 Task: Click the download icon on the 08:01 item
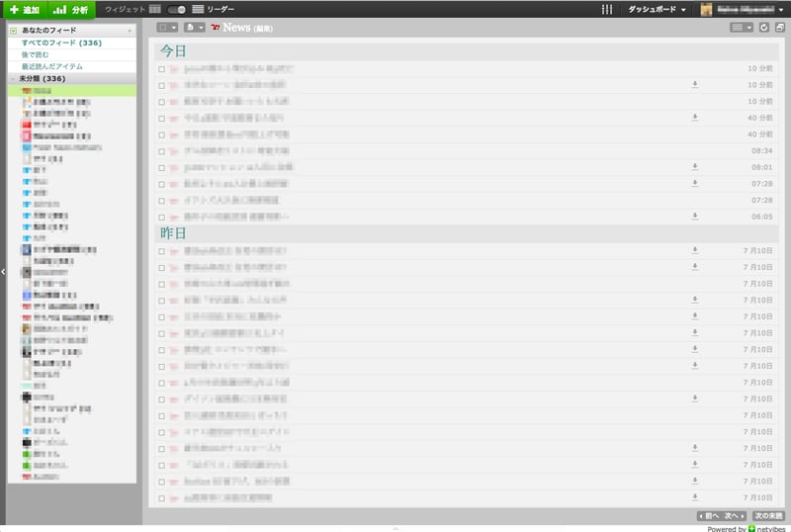pyautogui.click(x=695, y=167)
